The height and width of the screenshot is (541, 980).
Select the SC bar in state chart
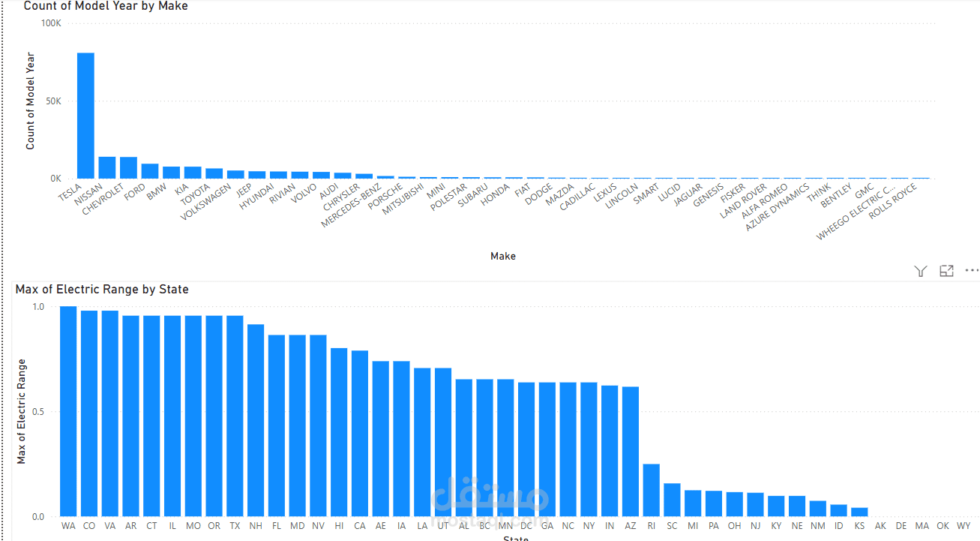point(672,500)
